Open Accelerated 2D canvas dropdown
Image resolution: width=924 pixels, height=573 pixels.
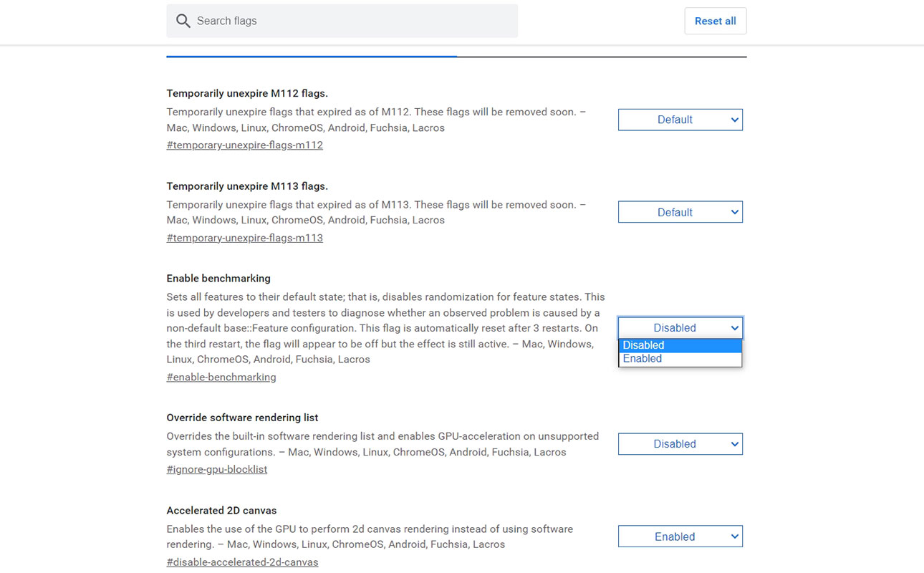(680, 536)
